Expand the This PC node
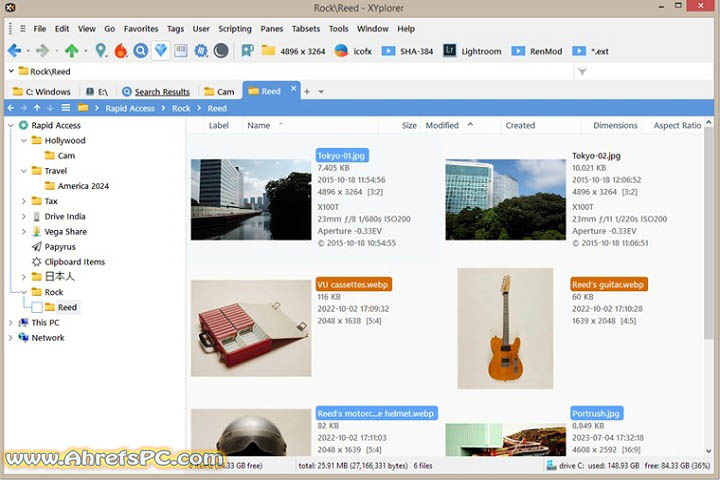The image size is (720, 480). 11,322
